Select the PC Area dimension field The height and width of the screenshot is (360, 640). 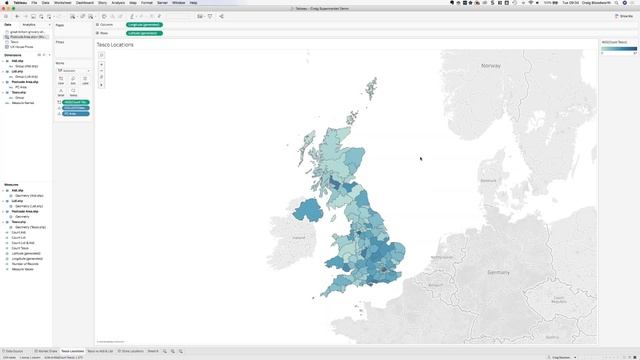21,87
